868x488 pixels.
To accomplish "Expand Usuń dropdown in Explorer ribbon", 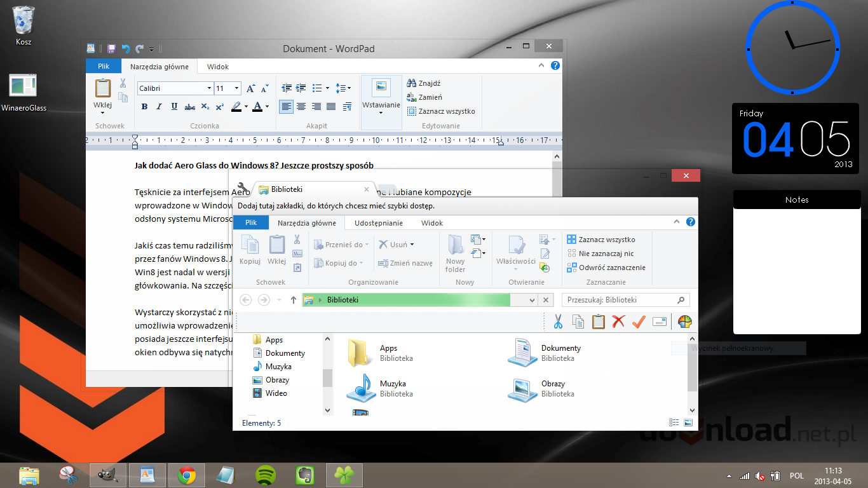I will coord(412,244).
